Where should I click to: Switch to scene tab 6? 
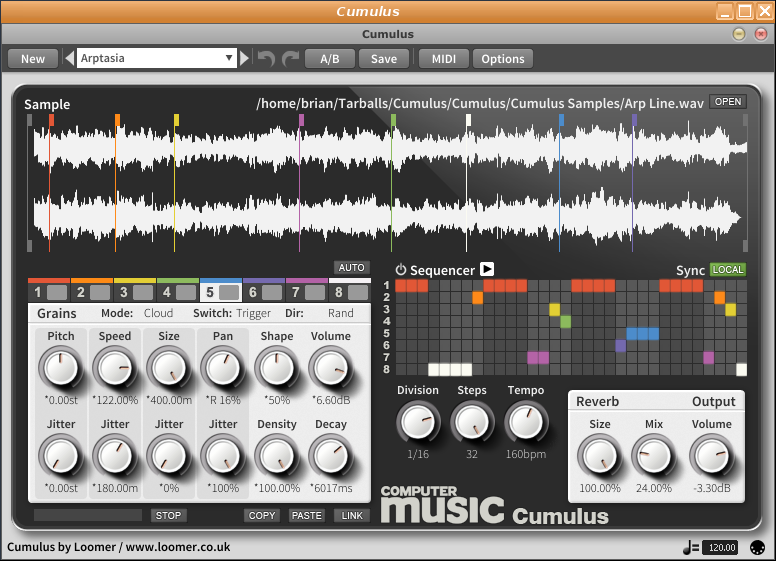click(x=264, y=291)
